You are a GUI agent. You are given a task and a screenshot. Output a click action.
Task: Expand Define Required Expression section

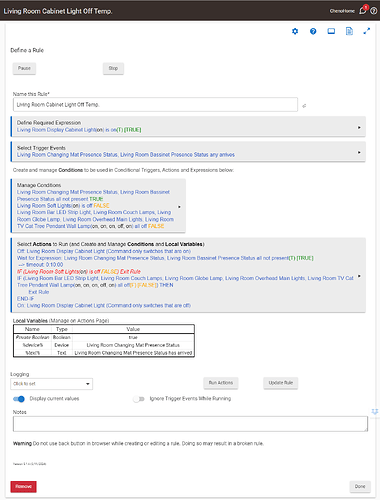tap(188, 126)
